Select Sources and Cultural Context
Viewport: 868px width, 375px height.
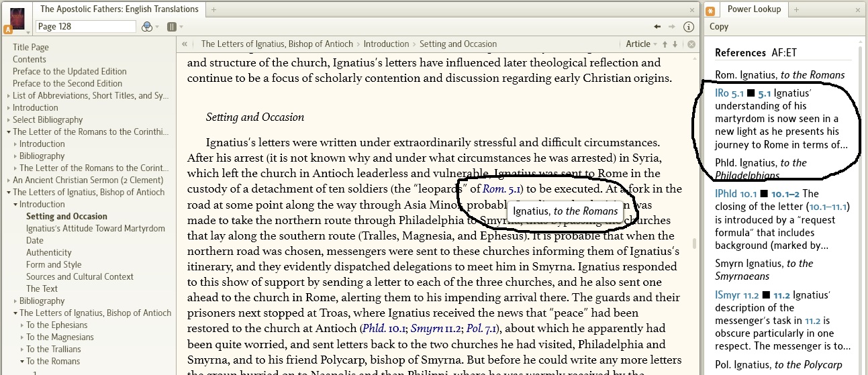(x=80, y=277)
